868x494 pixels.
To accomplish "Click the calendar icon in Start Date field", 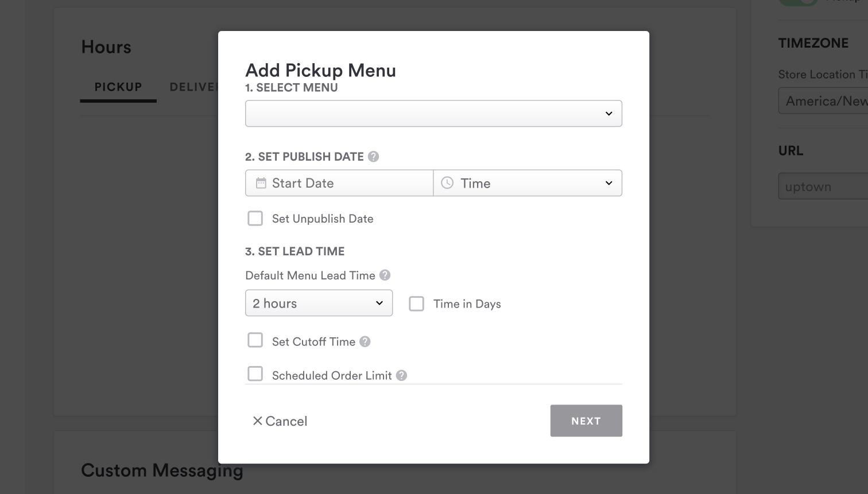I will 261,183.
